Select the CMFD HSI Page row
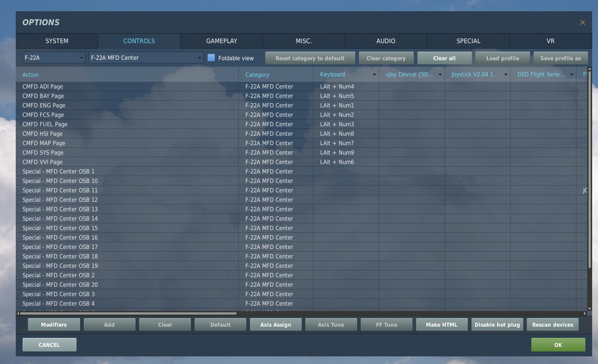598x364 pixels. click(301, 134)
